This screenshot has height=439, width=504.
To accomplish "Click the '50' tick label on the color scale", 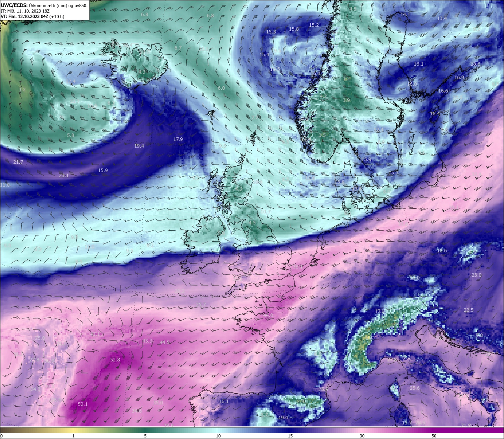I will (x=434, y=436).
